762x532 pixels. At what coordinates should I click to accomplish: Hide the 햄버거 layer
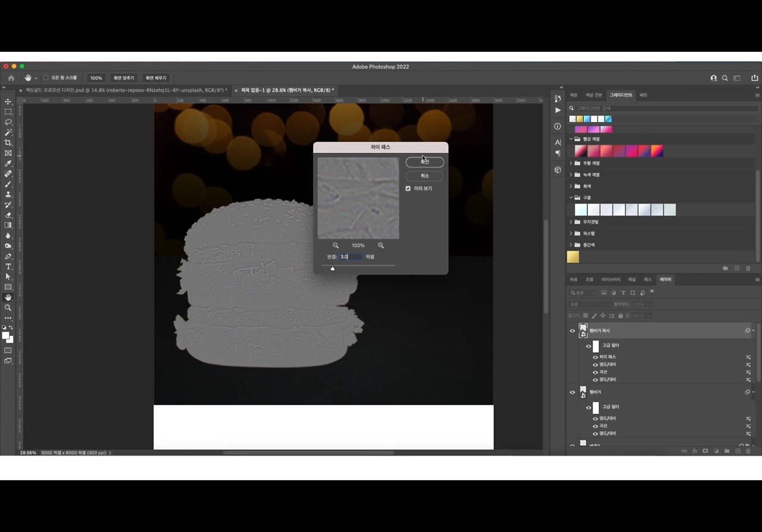[x=573, y=392]
